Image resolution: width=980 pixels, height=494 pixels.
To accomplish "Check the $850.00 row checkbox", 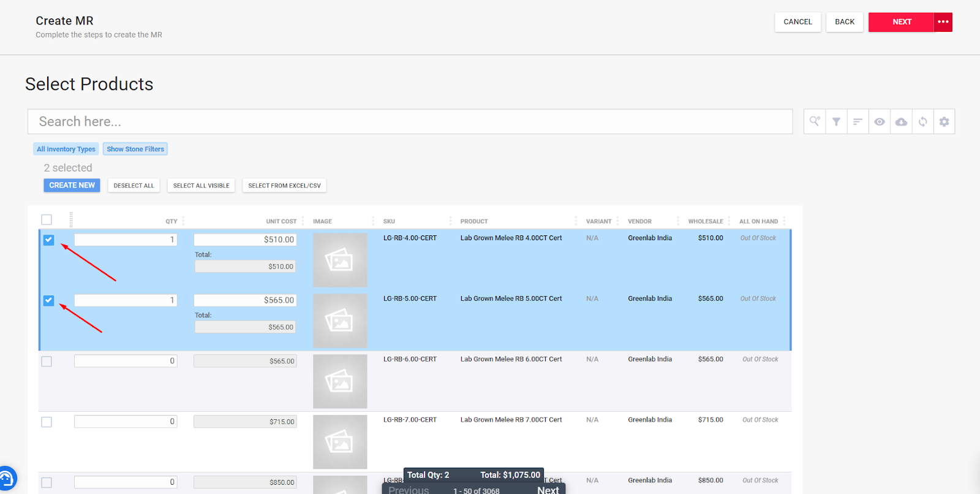I will click(47, 483).
